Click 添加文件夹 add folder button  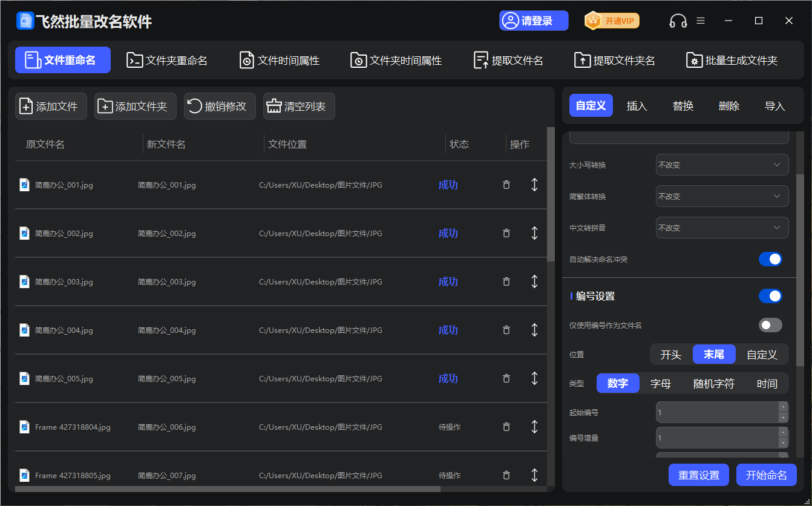coord(135,107)
